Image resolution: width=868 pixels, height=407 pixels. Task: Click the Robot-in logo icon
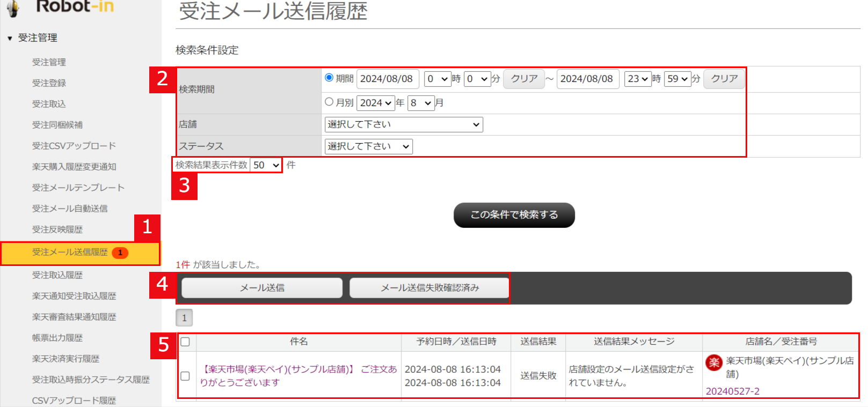13,8
